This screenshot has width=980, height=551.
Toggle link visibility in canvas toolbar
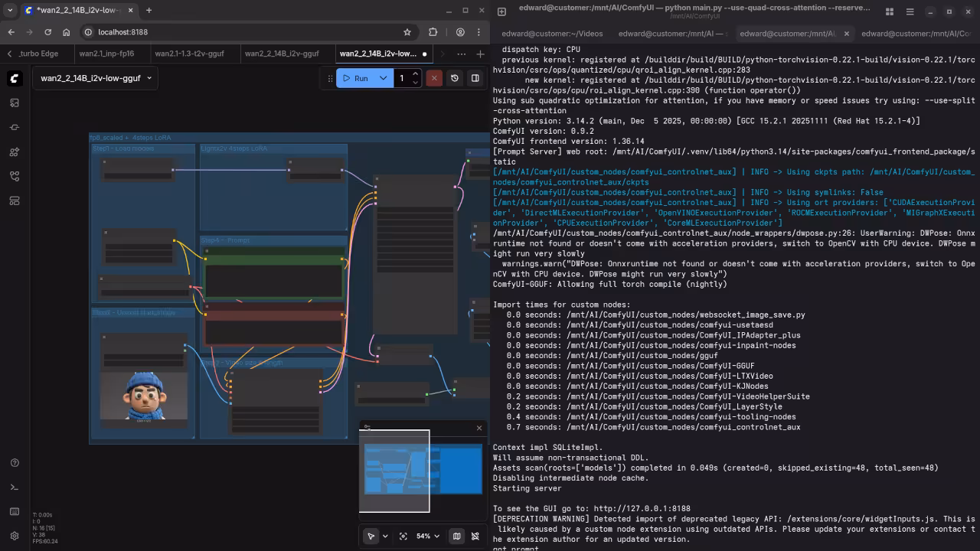pos(475,536)
